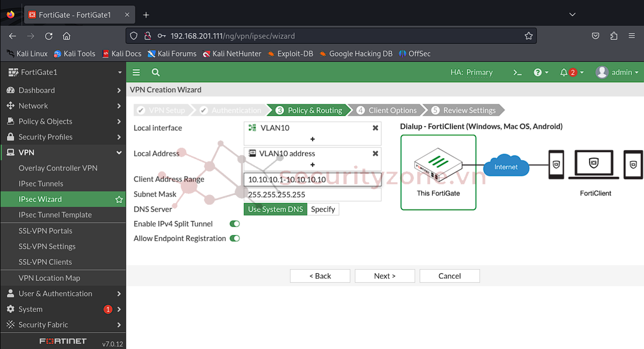Expand Security Profiles menu
The width and height of the screenshot is (644, 349).
(63, 137)
